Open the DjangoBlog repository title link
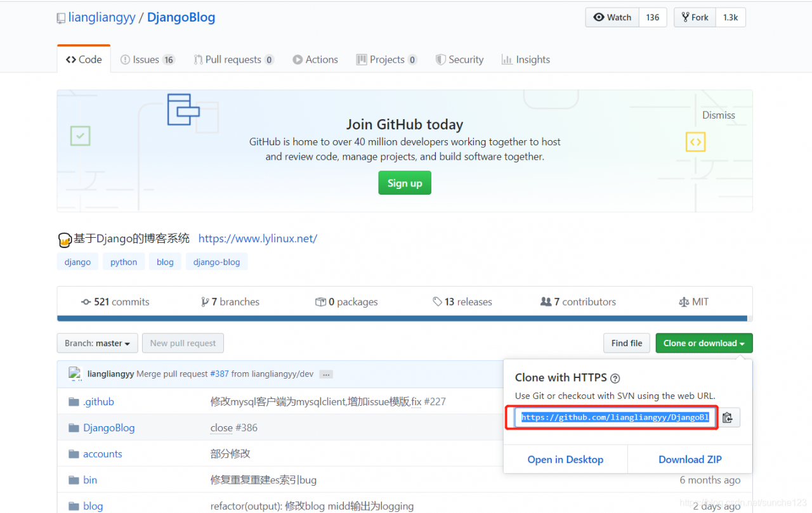This screenshot has width=812, height=513. pyautogui.click(x=181, y=18)
